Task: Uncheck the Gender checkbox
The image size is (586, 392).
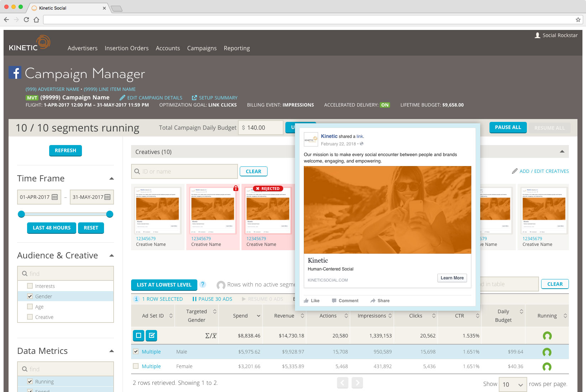Action: click(x=30, y=296)
